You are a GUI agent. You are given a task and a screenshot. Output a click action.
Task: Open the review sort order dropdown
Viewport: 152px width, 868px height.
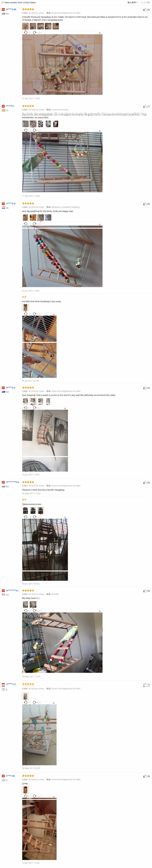point(132,2)
